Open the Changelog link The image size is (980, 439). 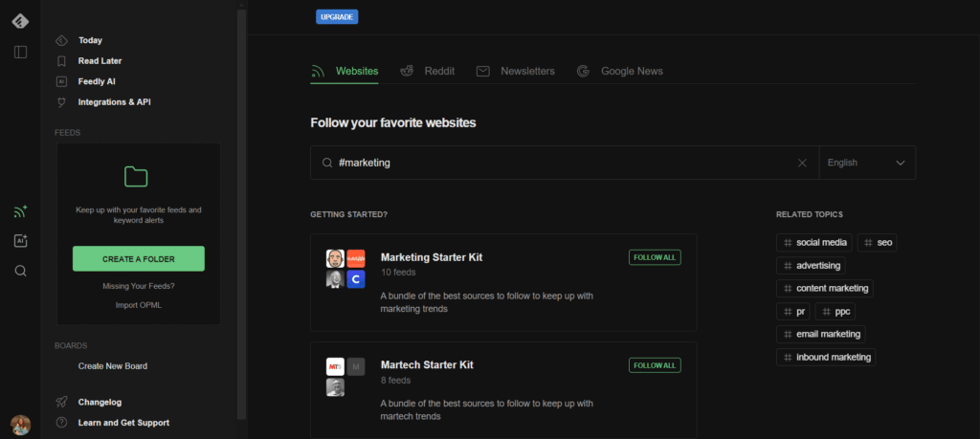click(100, 402)
